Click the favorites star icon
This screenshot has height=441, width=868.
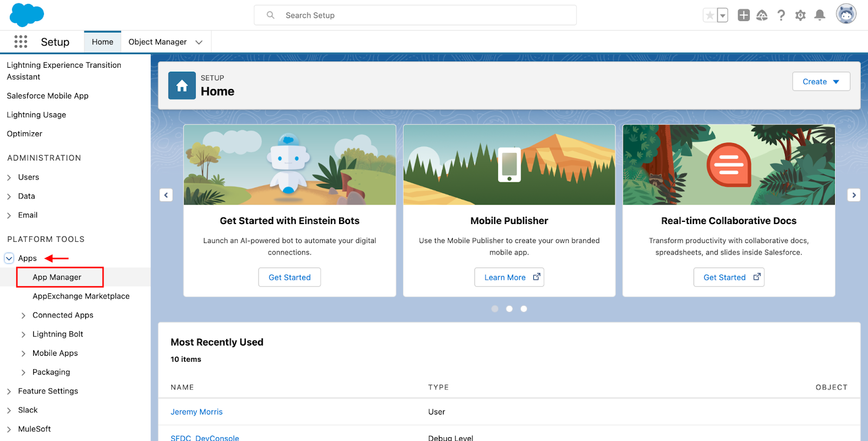[x=710, y=15]
